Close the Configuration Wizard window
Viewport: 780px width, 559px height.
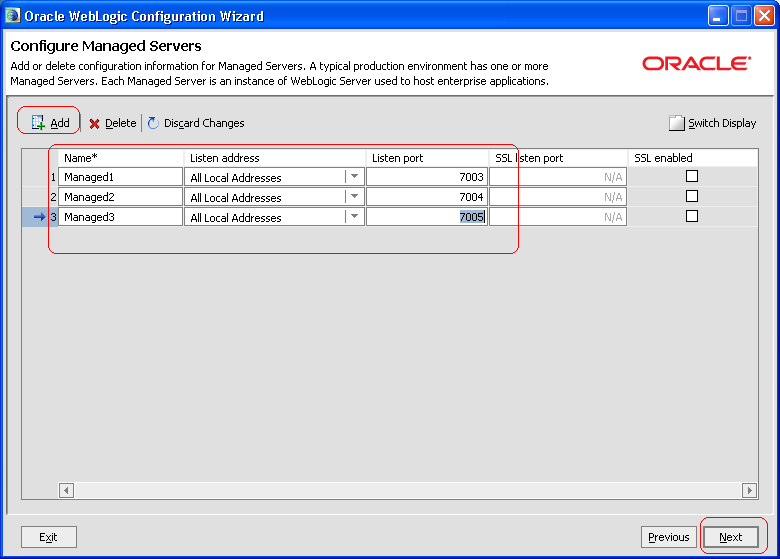(x=764, y=16)
